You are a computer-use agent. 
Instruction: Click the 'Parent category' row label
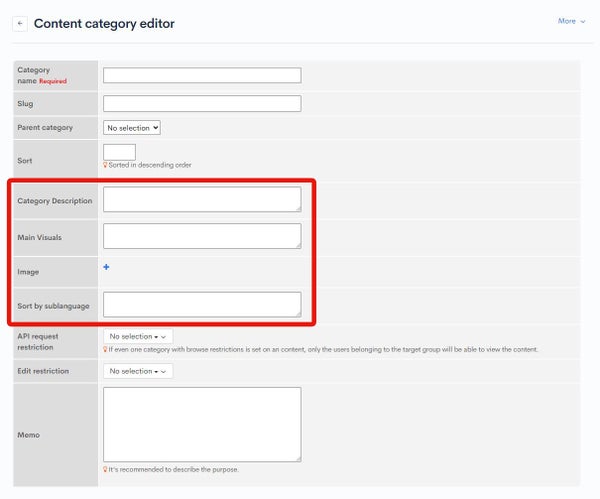coord(45,127)
